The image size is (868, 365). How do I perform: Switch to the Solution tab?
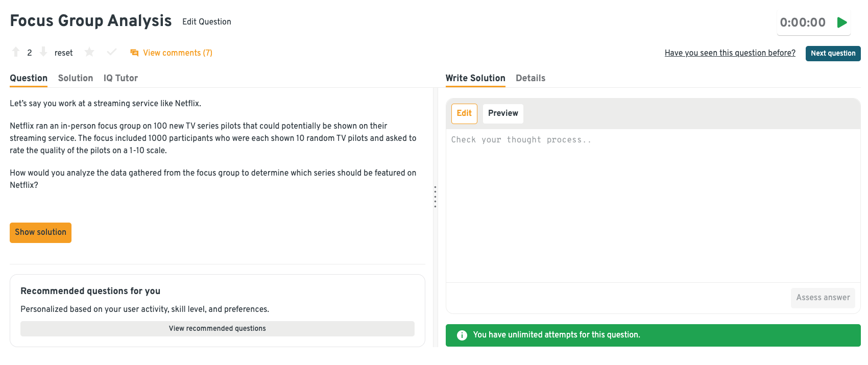76,78
